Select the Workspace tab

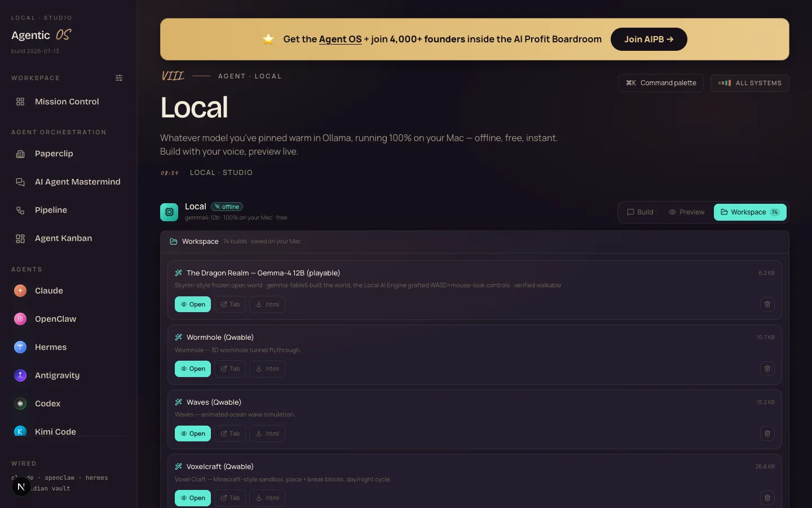tap(750, 212)
